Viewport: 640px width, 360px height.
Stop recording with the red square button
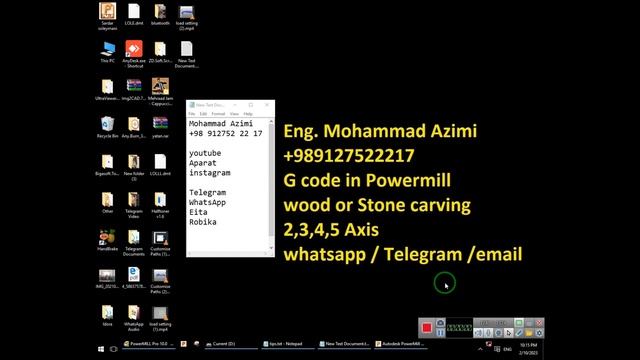[x=427, y=328]
